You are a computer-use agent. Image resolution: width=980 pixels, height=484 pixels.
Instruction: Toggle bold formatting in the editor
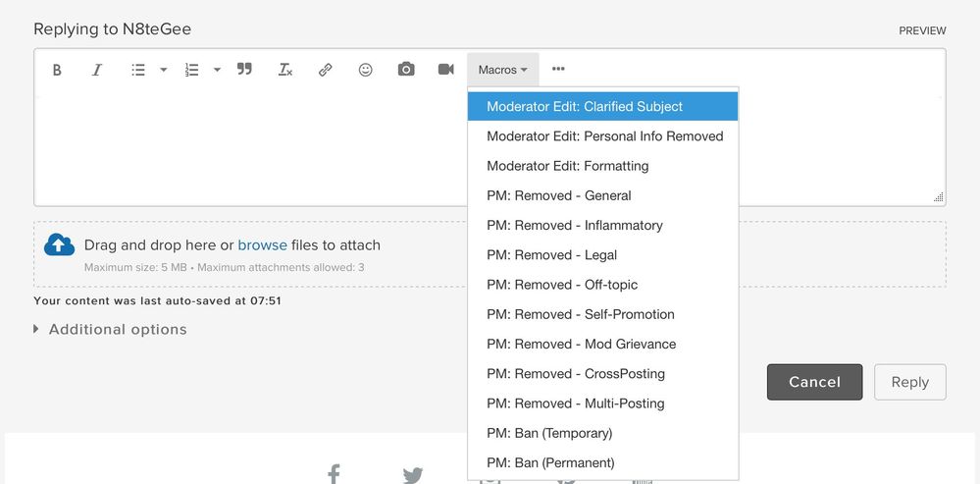57,70
